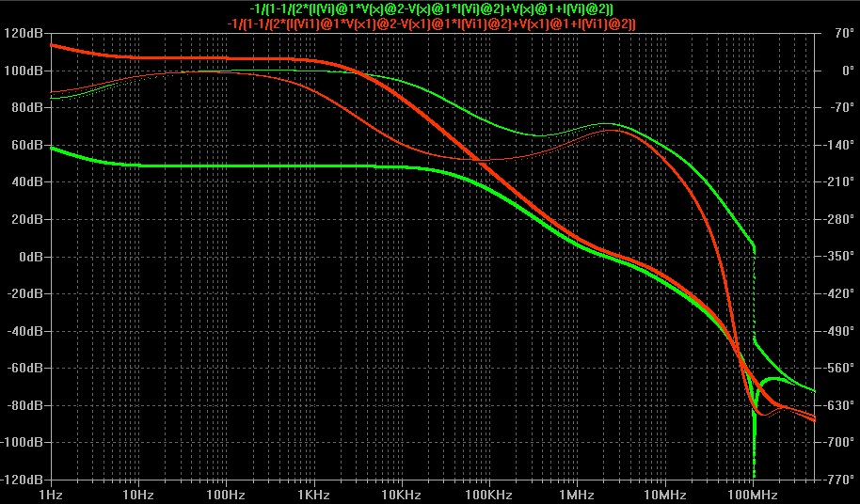Viewport: 860px width, 504px height.
Task: Click the 120dB label on left axis
Action: point(25,34)
